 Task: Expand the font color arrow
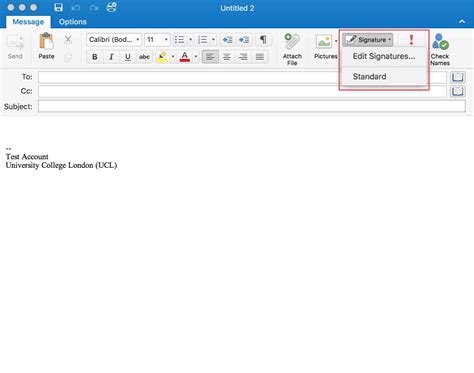coord(196,57)
